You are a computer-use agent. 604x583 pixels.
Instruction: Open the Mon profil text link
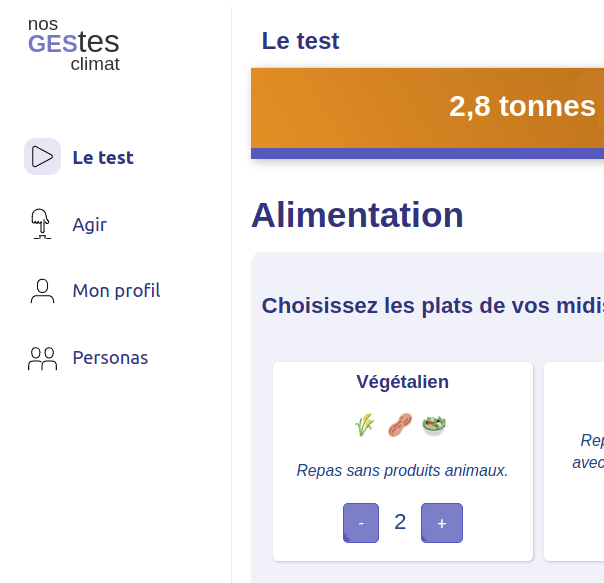[116, 291]
